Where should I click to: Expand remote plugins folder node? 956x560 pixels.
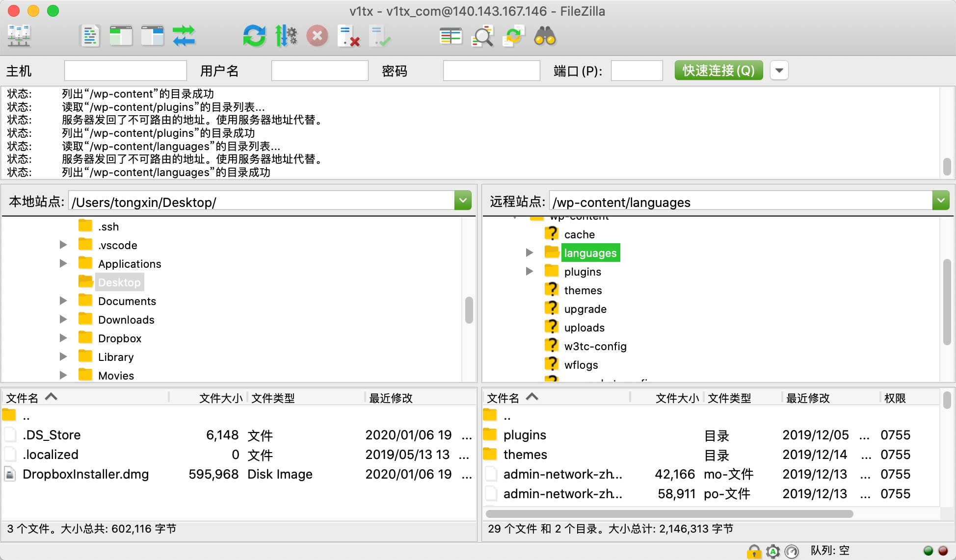pos(530,271)
